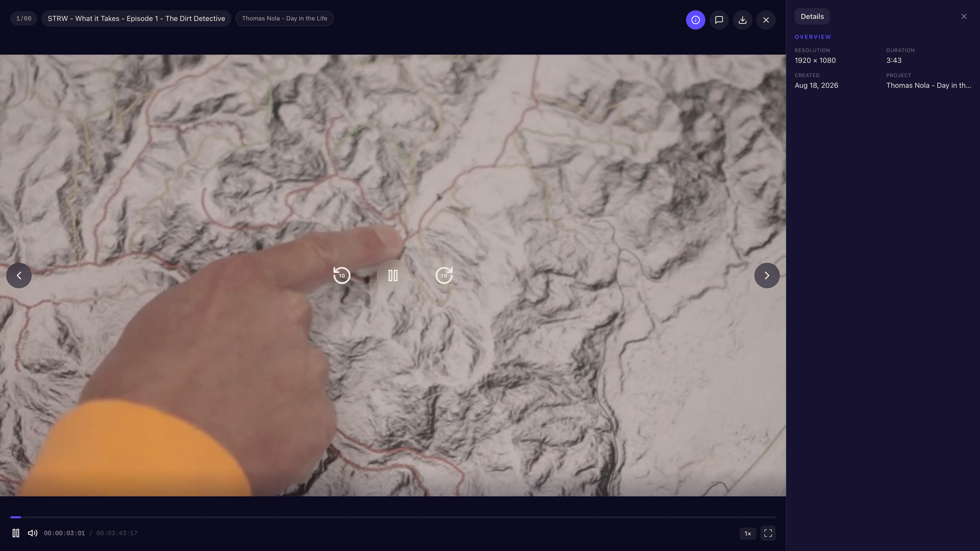
Task: Toggle the info details button
Action: 695,20
